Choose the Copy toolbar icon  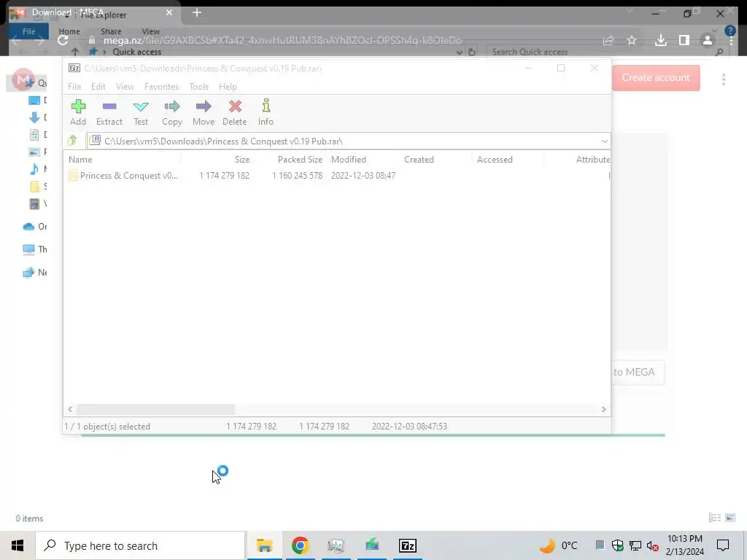[172, 112]
